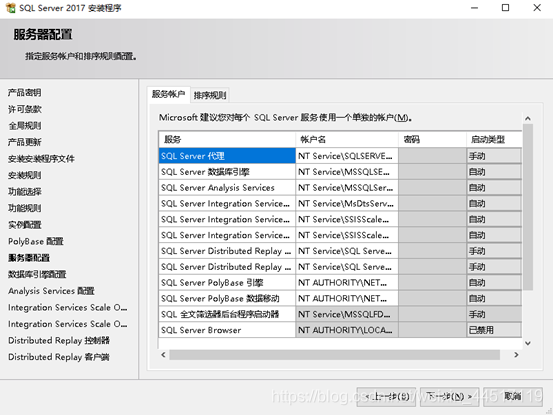Image resolution: width=553 pixels, height=415 pixels.
Task: Go to 功能选择 step in sidebar
Action: 25,192
